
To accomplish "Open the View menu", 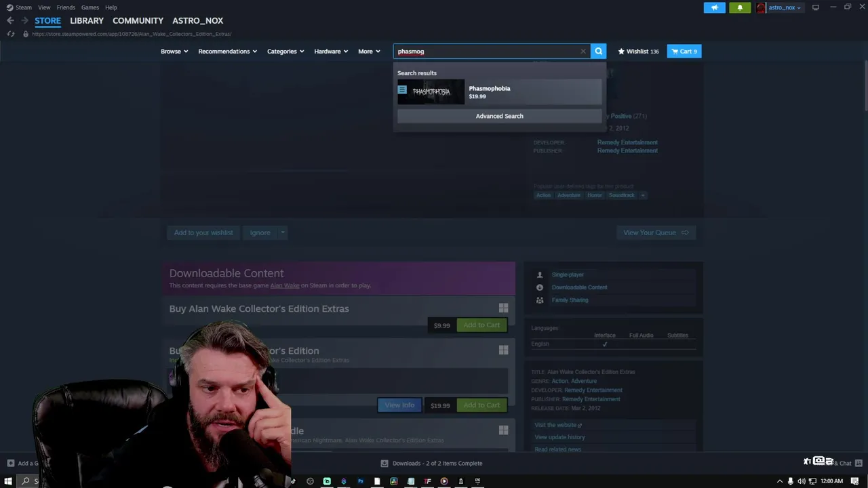I will click(x=44, y=7).
